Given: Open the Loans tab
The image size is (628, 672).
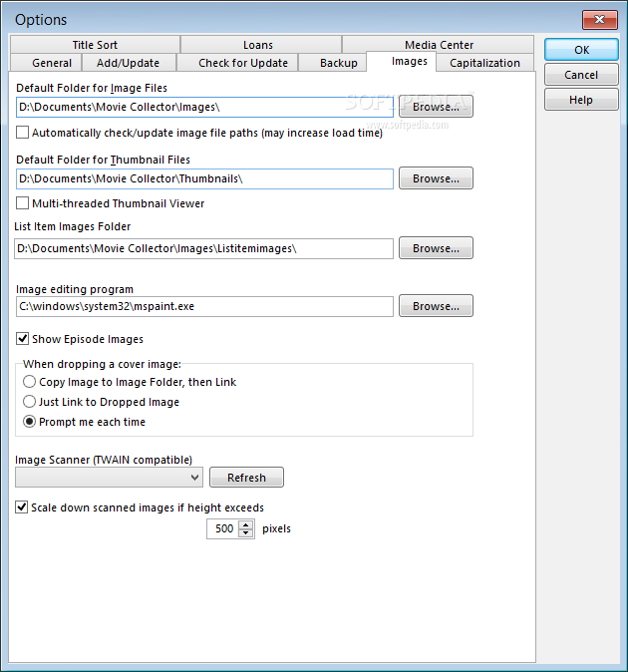Looking at the screenshot, I should [x=261, y=45].
